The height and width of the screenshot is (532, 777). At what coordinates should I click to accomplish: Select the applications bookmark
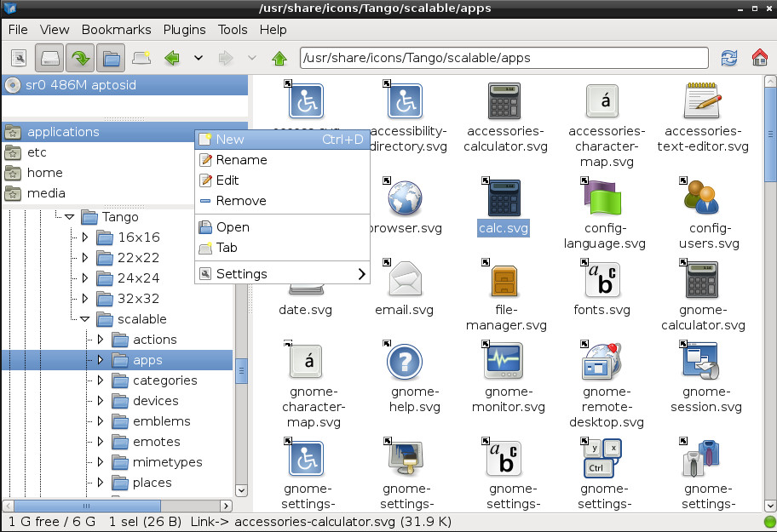[x=98, y=132]
